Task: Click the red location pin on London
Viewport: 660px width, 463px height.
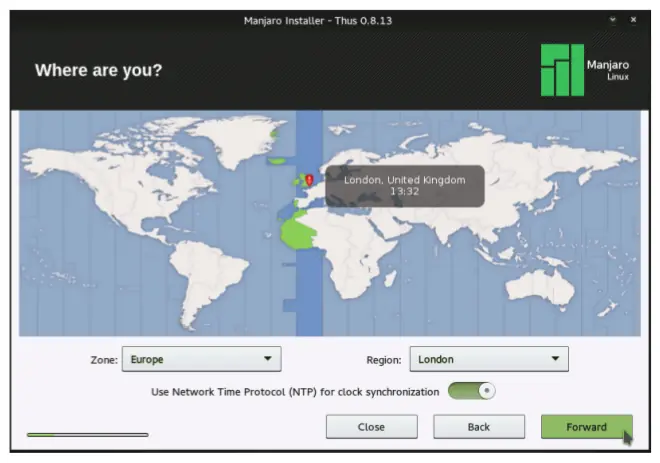Action: (309, 180)
